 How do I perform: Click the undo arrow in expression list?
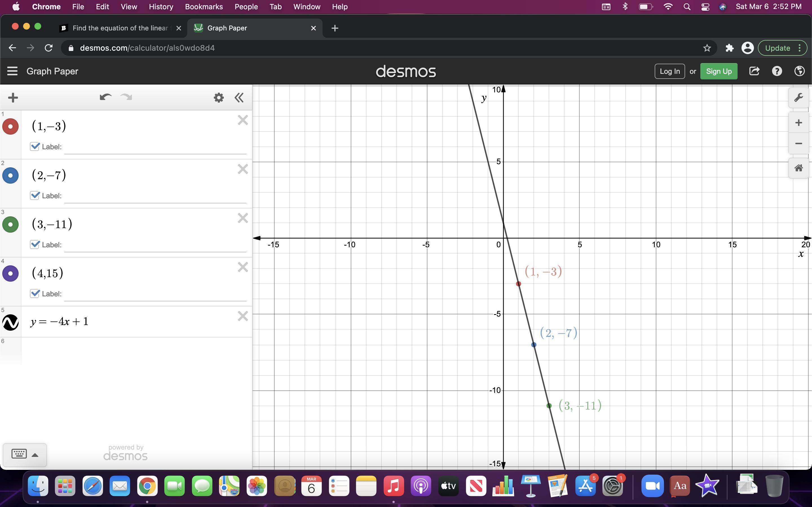point(105,97)
